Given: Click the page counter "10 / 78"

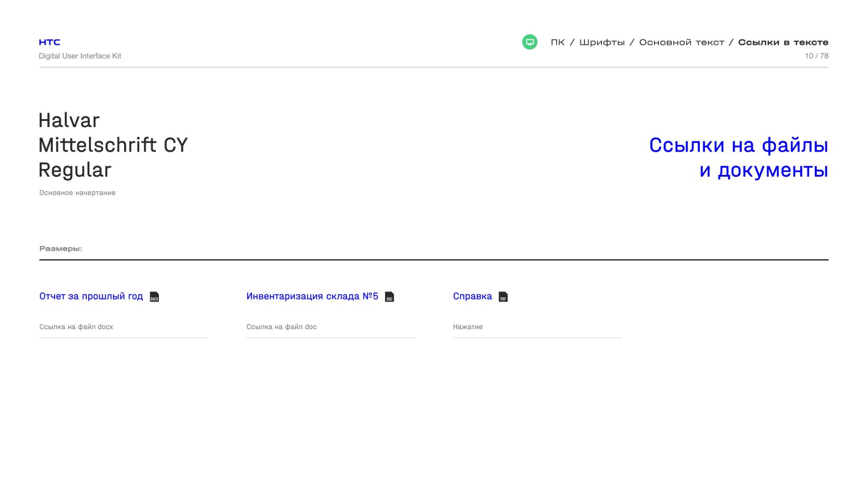Looking at the screenshot, I should [x=817, y=56].
